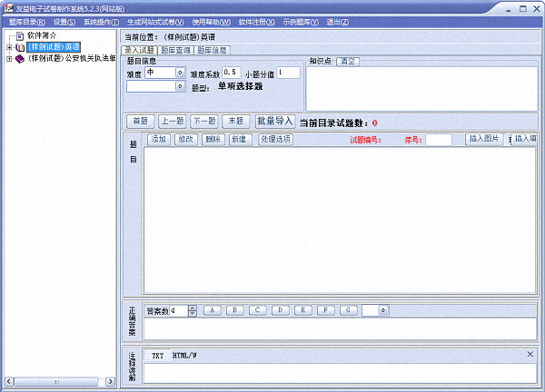Viewport: 545px width, 392px height.
Task: Switch to the 题库查询 tab
Action: pos(176,50)
